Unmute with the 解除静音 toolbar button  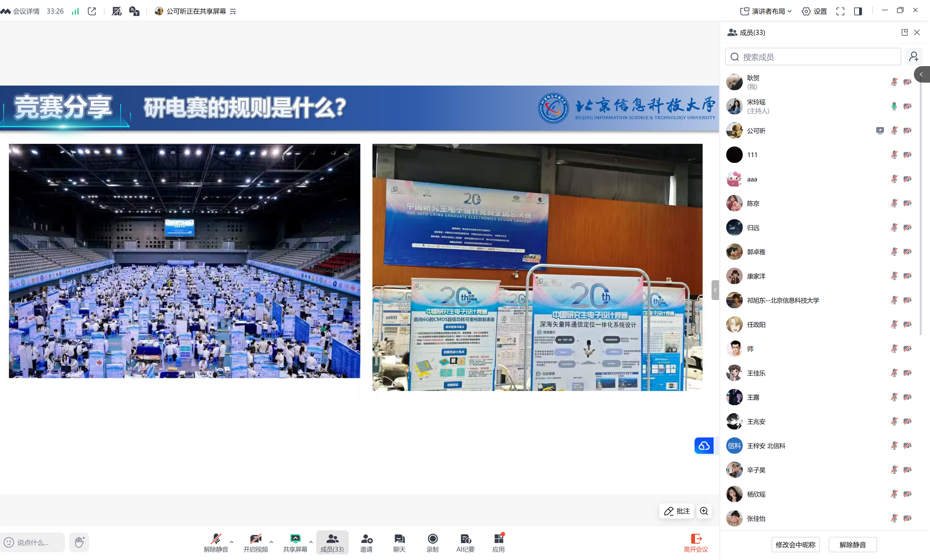(x=216, y=543)
